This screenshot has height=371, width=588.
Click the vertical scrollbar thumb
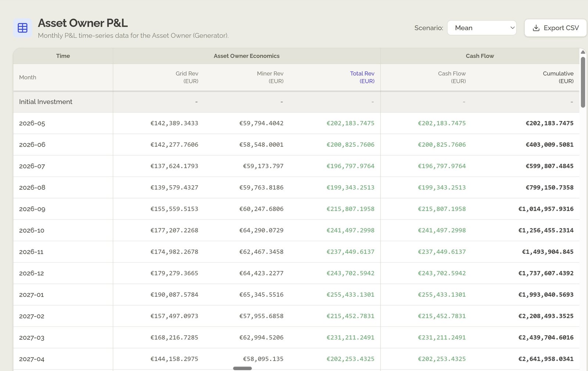tap(583, 82)
